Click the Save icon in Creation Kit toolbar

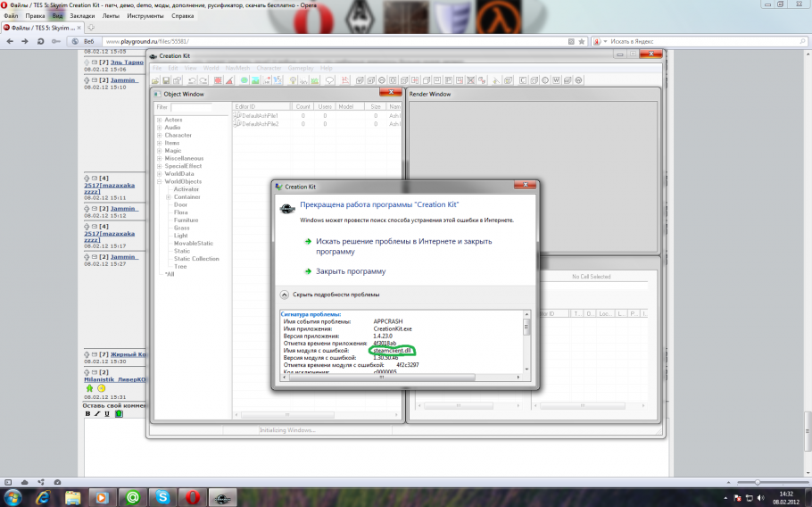click(167, 80)
